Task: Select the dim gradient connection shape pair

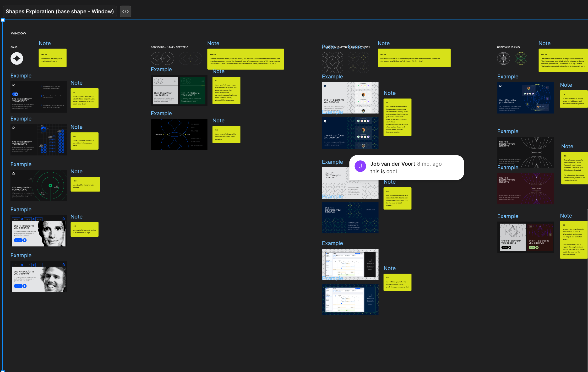Action: pos(190,58)
